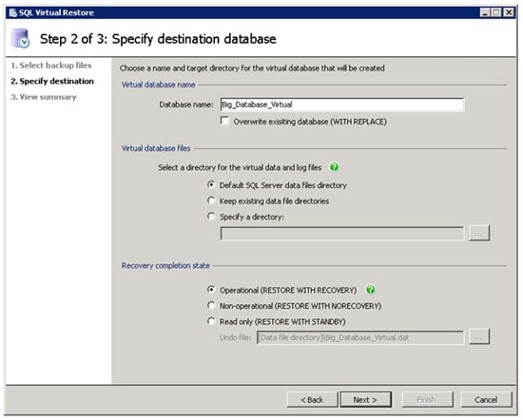Select Default SQL Server data files directory

[211, 184]
